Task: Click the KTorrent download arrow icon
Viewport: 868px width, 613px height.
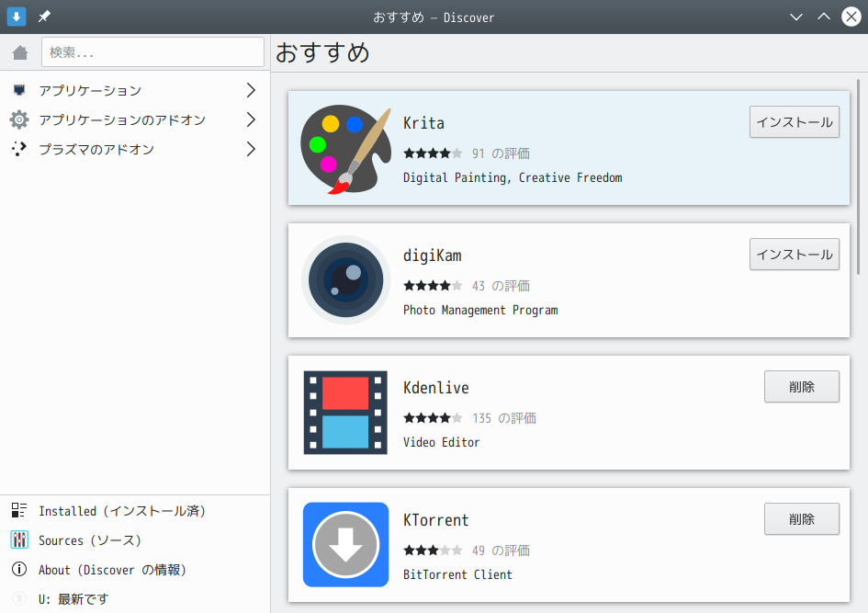Action: coord(345,545)
